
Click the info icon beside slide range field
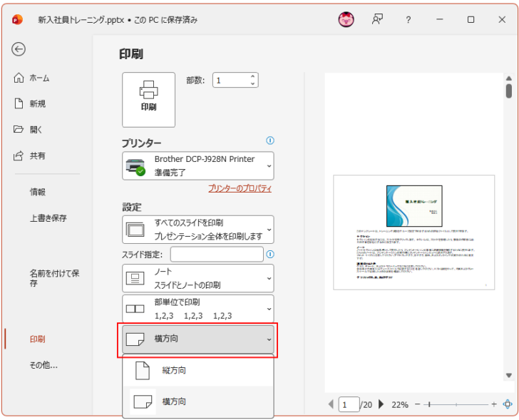tap(270, 254)
